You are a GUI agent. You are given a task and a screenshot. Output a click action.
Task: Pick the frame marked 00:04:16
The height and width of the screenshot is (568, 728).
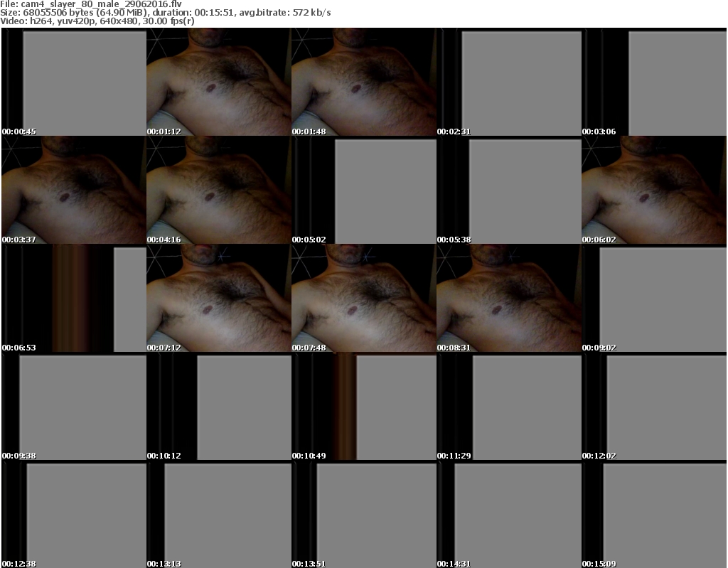[x=219, y=190]
